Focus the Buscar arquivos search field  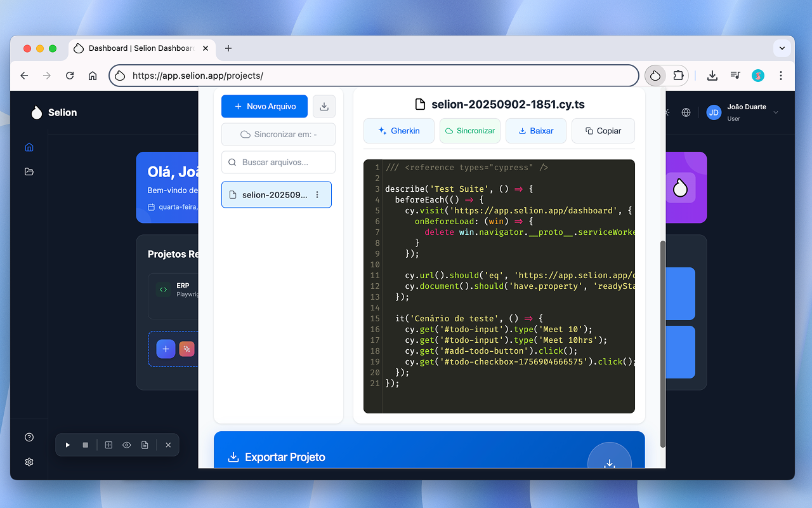[278, 163]
